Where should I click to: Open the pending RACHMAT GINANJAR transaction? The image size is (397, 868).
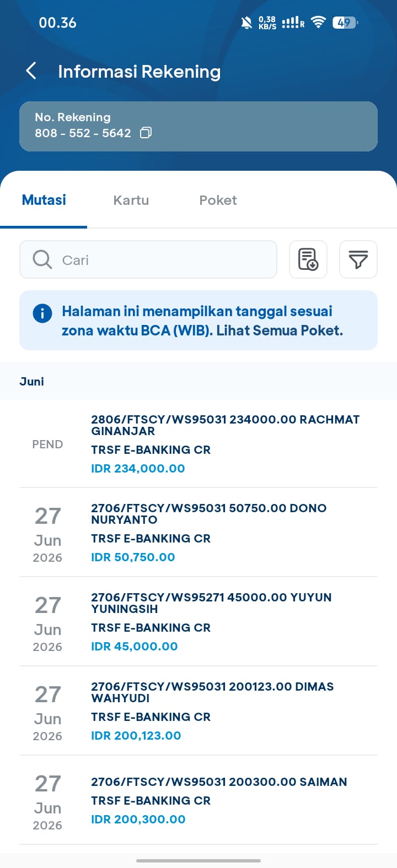click(x=198, y=444)
